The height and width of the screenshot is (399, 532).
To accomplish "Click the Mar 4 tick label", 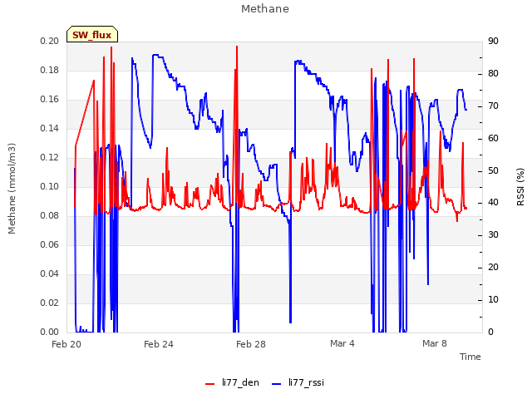I will tap(342, 343).
